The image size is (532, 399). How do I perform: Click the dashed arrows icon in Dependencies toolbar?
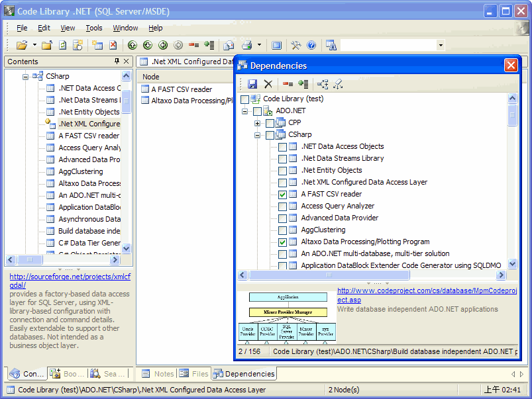(x=338, y=84)
